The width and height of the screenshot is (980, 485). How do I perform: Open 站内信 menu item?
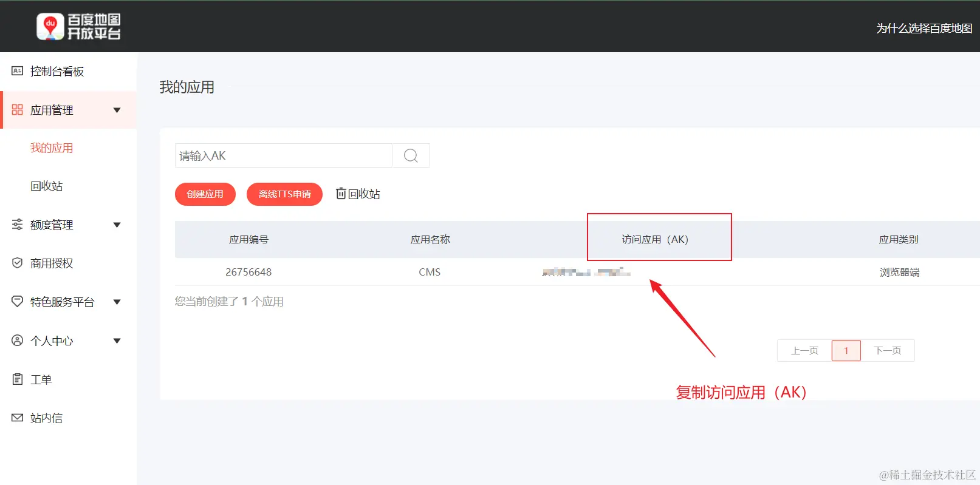tap(47, 418)
